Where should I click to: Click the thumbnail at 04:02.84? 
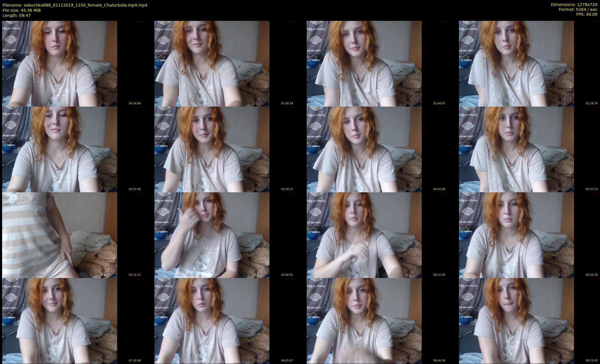coord(364,149)
